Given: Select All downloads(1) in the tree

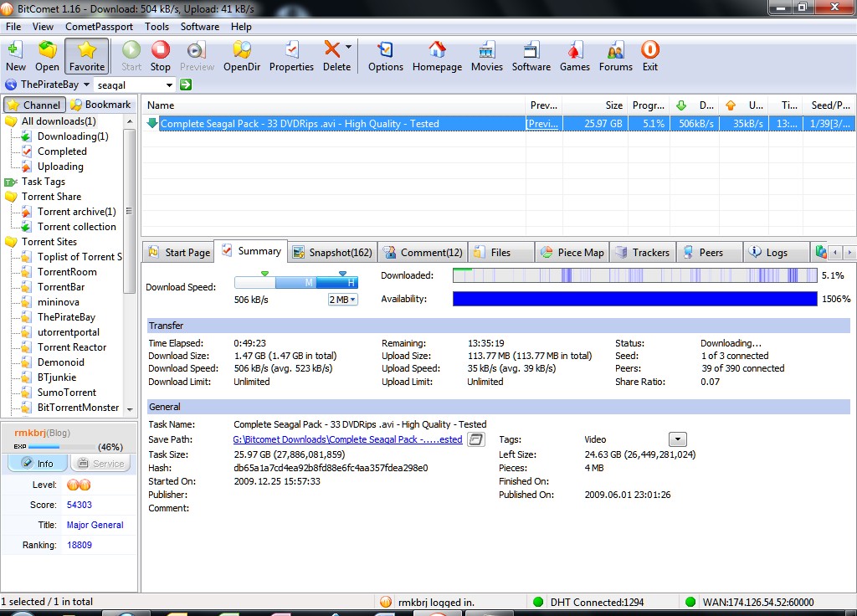Looking at the screenshot, I should click(59, 121).
